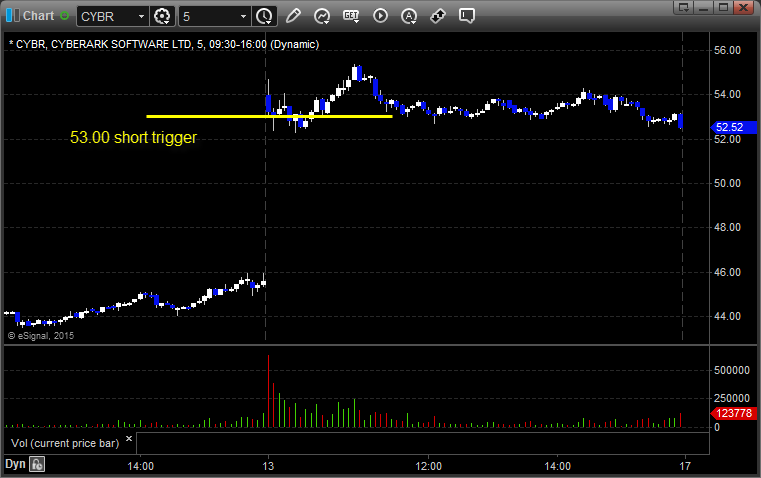Click the 250000 volume axis label
The height and width of the screenshot is (478, 761).
(732, 398)
